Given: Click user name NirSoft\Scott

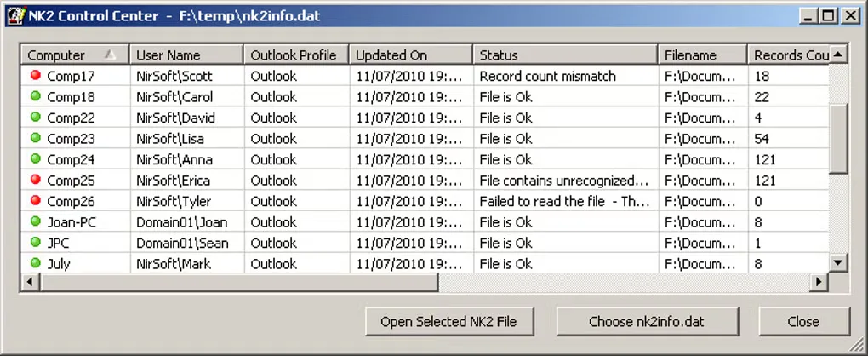Looking at the screenshot, I should coord(174,76).
